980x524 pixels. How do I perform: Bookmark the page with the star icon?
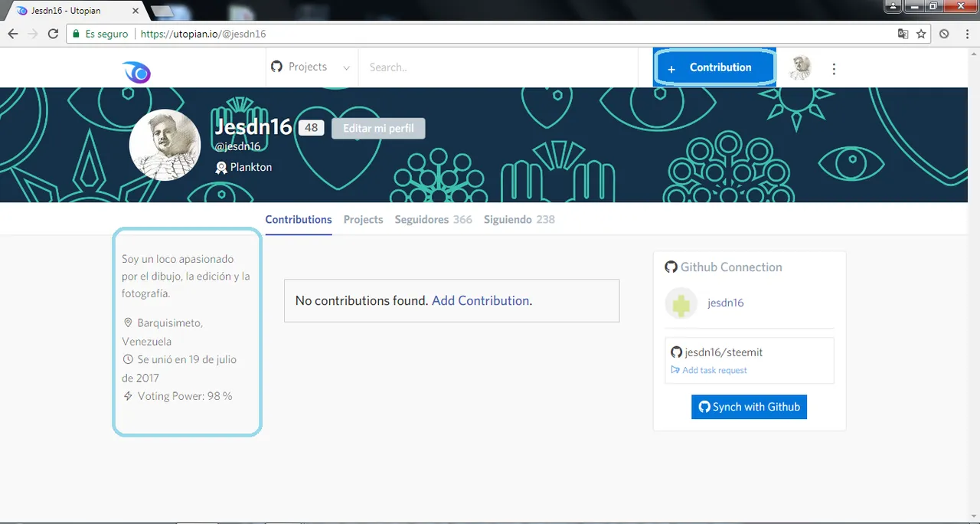point(921,34)
